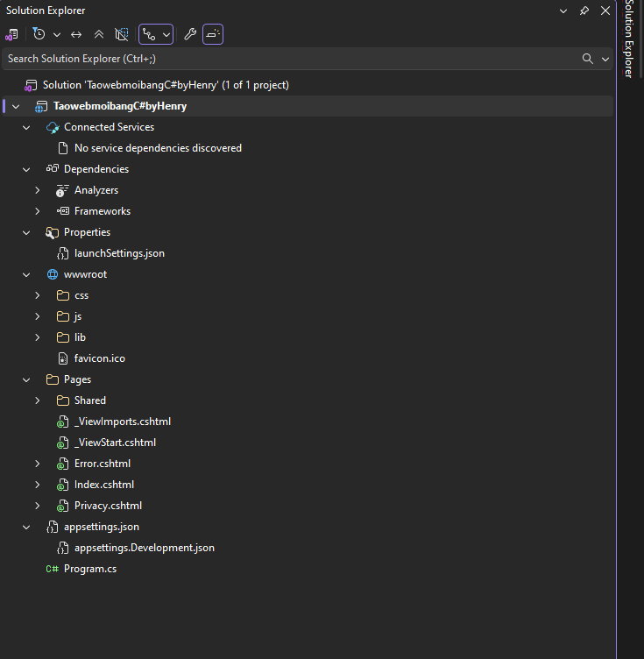Select the launchSettings.json file

(119, 253)
